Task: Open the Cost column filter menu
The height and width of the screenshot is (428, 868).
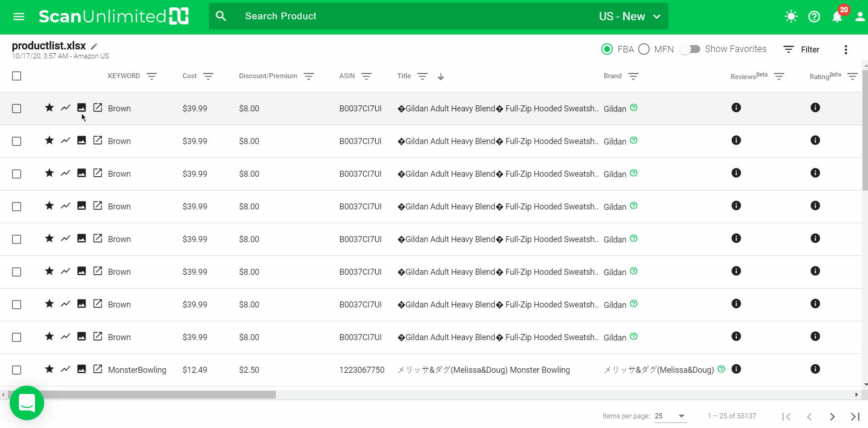Action: 208,76
